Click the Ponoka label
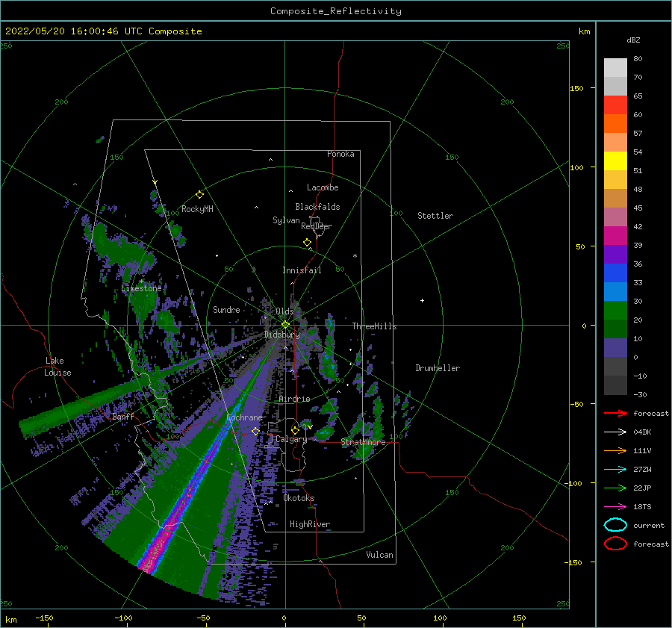 [x=340, y=154]
